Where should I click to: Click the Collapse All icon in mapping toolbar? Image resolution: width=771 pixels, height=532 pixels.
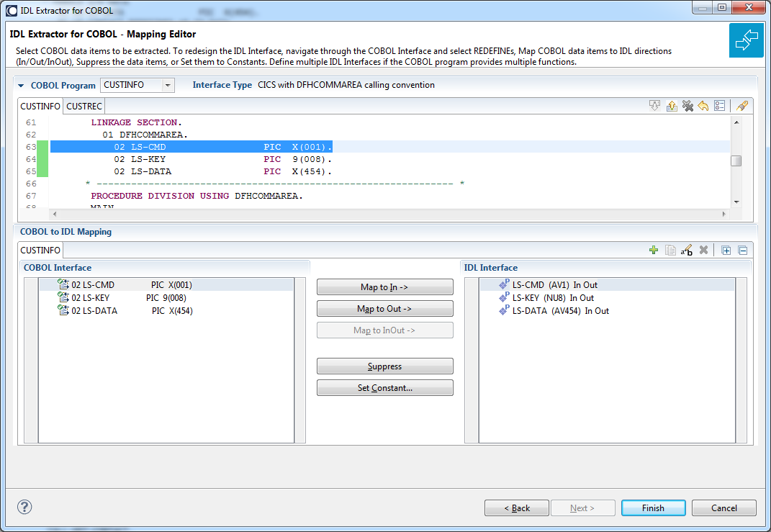743,251
